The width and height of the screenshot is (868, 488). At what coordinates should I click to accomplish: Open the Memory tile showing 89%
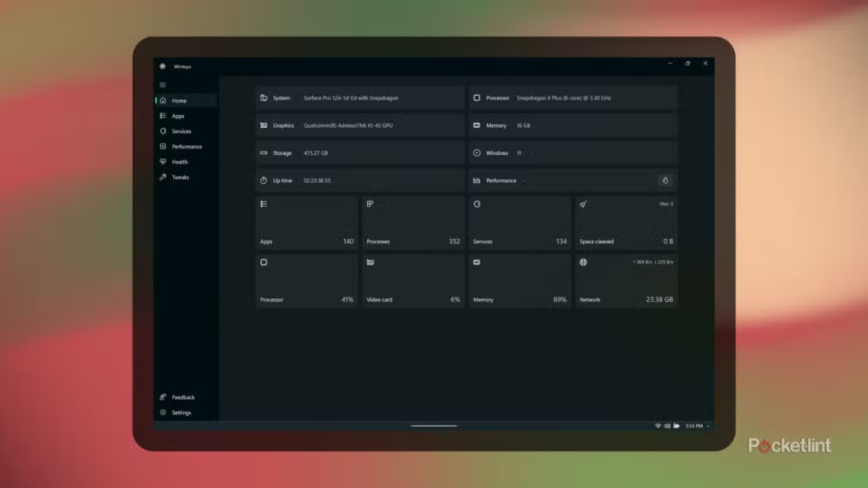pyautogui.click(x=520, y=281)
